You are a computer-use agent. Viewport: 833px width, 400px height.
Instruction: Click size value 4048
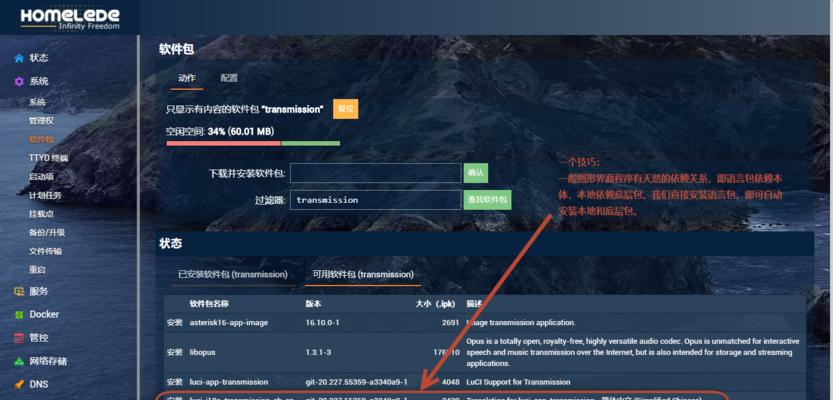tap(450, 382)
